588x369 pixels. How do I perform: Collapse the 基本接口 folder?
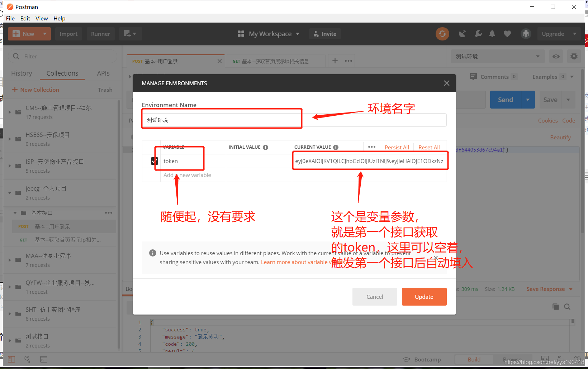click(x=15, y=213)
